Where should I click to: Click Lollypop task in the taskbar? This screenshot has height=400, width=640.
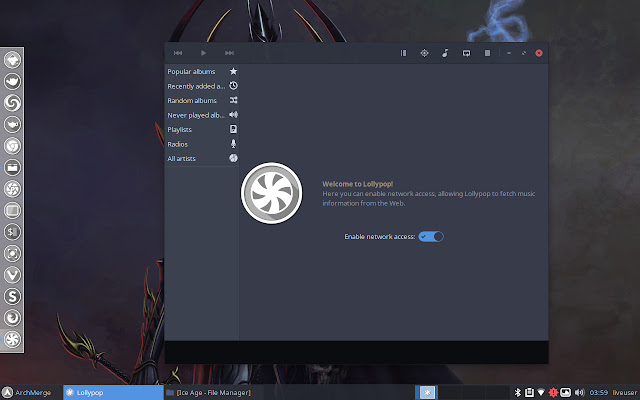click(113, 393)
